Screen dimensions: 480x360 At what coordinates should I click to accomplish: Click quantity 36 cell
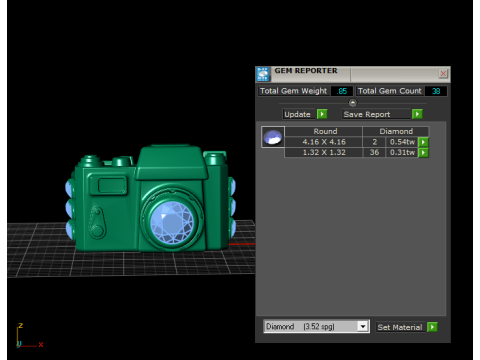pos(374,153)
